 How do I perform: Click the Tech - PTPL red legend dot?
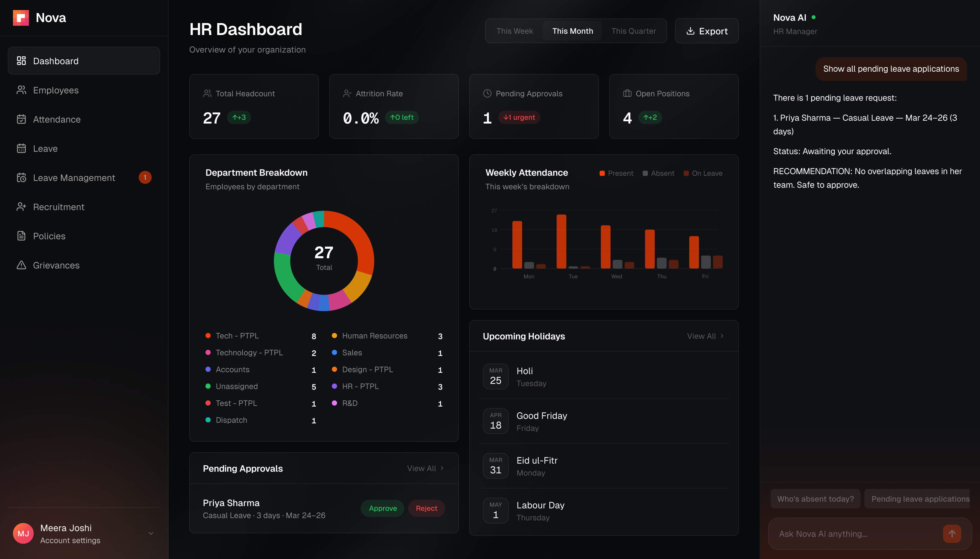point(208,336)
